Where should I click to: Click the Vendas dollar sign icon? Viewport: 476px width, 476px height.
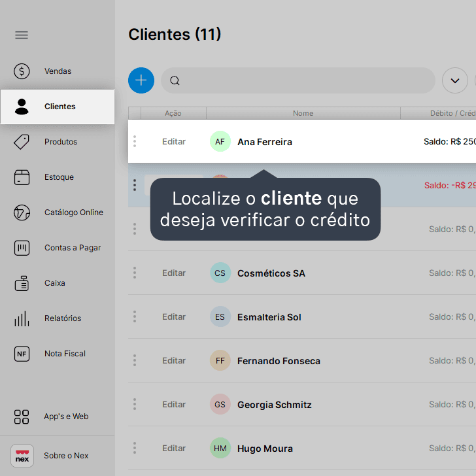pos(22,71)
